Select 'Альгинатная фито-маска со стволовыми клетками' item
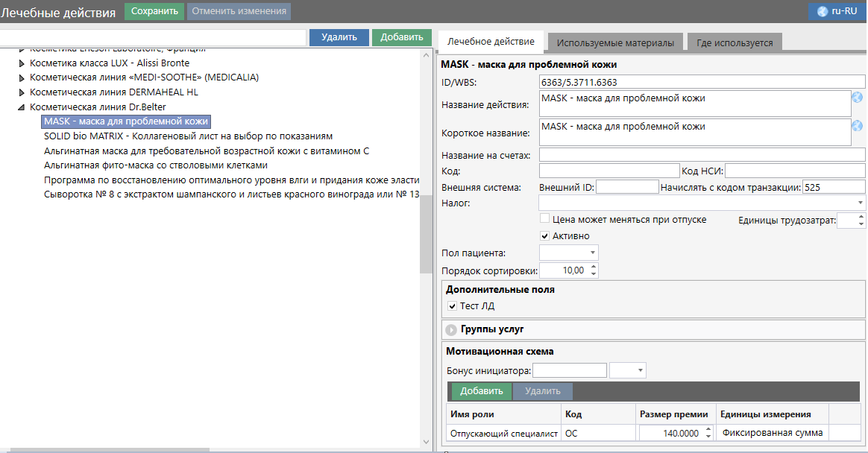This screenshot has height=453, width=868. pos(155,165)
